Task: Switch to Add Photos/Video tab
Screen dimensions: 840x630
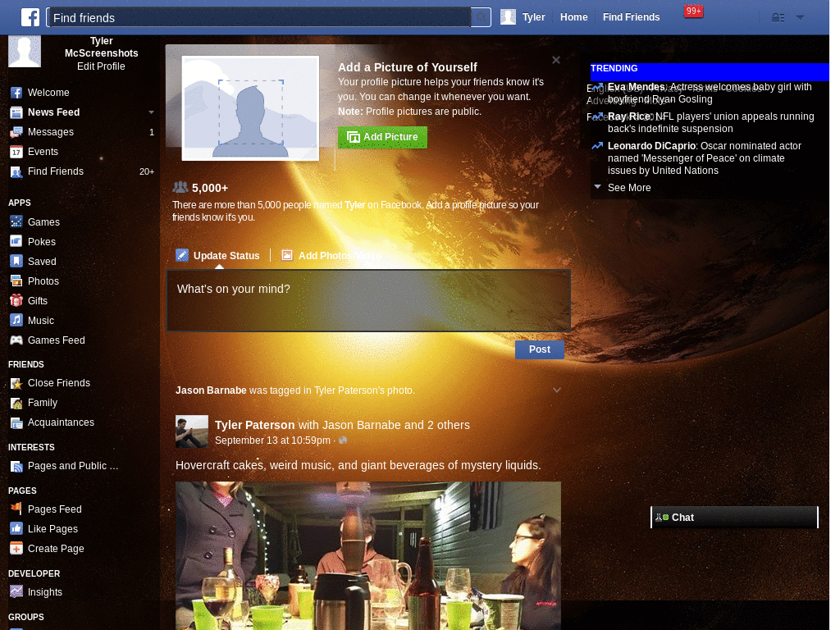Action: pyautogui.click(x=332, y=256)
